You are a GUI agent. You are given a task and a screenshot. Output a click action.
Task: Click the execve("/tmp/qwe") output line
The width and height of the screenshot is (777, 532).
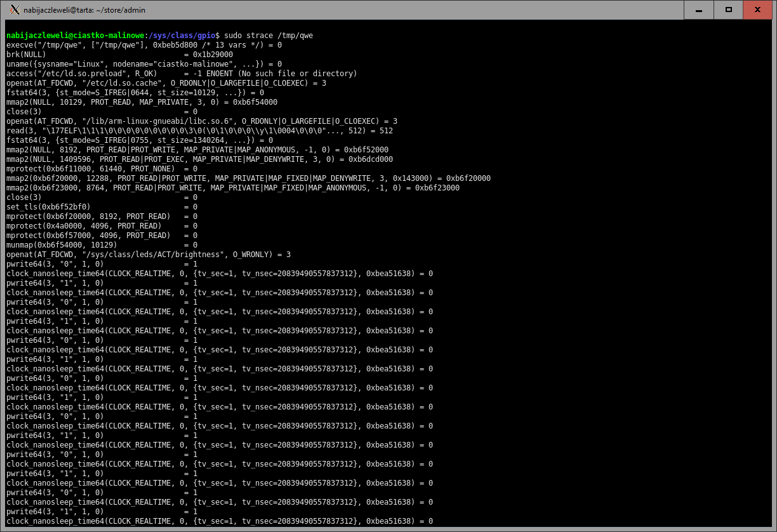144,45
